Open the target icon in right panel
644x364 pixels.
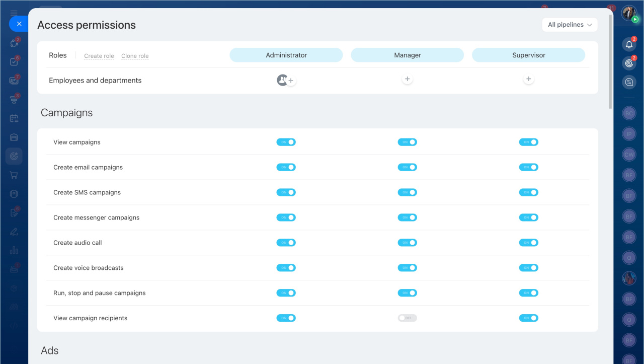629,63
